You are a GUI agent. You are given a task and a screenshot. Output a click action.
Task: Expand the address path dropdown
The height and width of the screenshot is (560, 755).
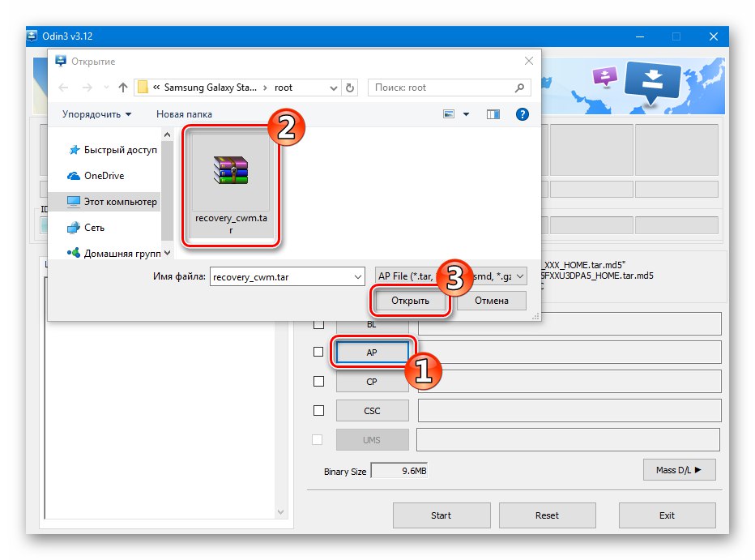(x=333, y=88)
